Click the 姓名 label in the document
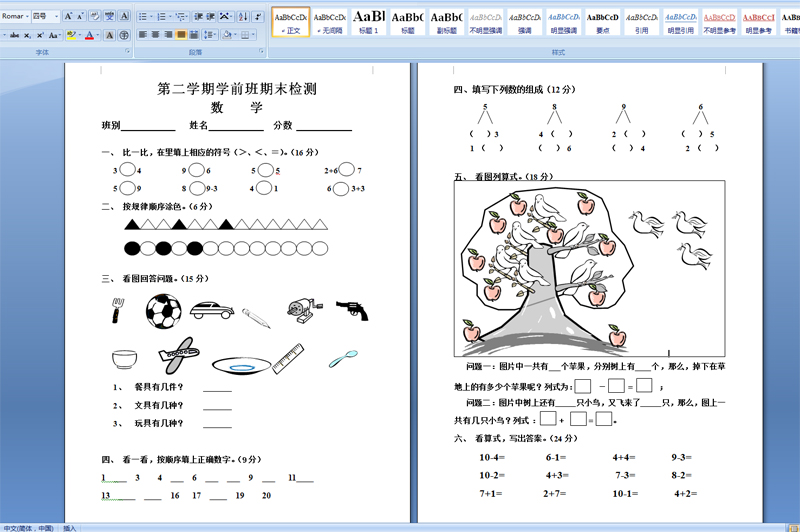The height and width of the screenshot is (532, 800). click(x=198, y=125)
